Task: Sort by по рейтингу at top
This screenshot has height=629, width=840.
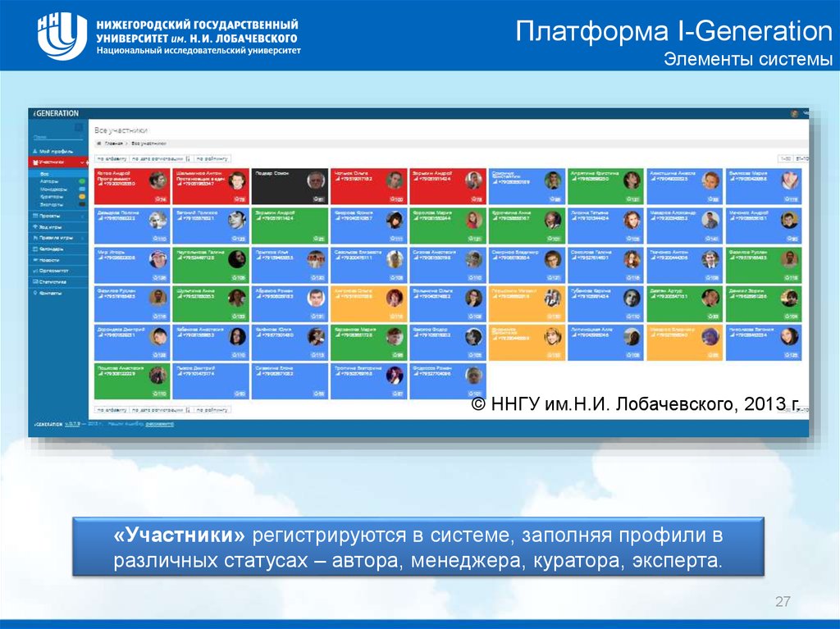Action: (x=212, y=158)
